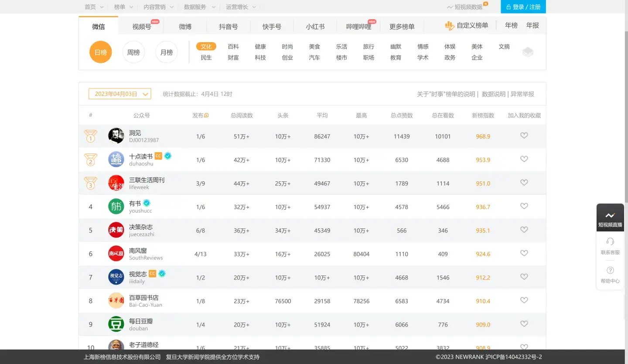
Task: Select the 财富 category
Action: coord(233,58)
